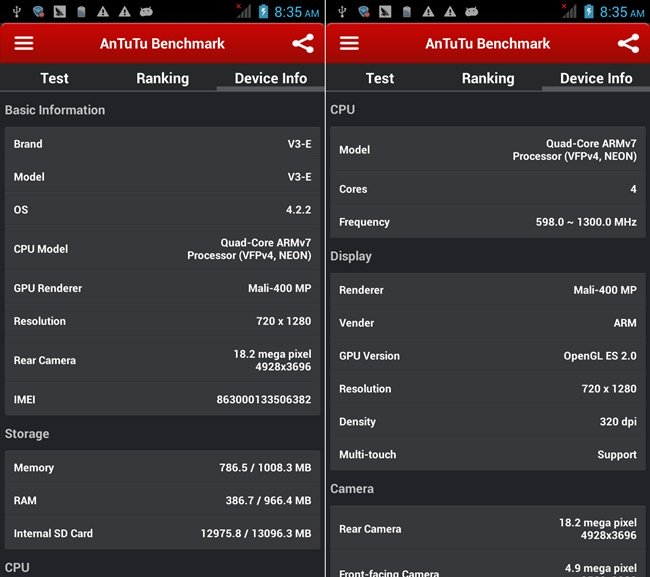Viewport: 650px width, 577px height.
Task: Switch to the Ranking tab in left screen
Action: [162, 78]
